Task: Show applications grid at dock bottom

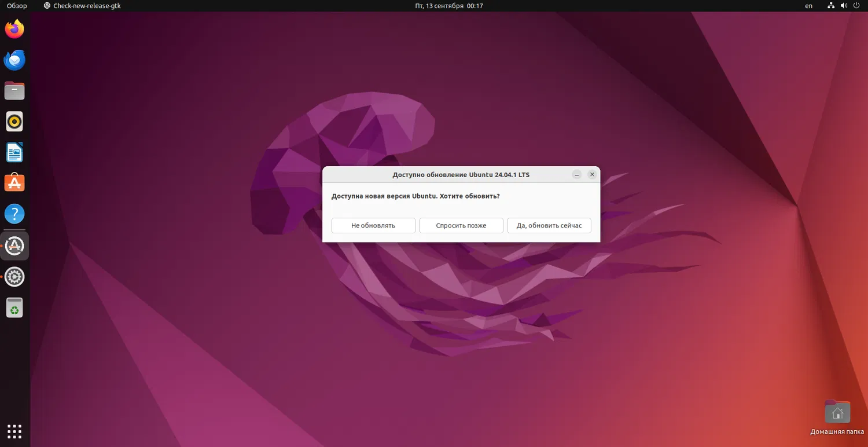Action: [x=14, y=431]
